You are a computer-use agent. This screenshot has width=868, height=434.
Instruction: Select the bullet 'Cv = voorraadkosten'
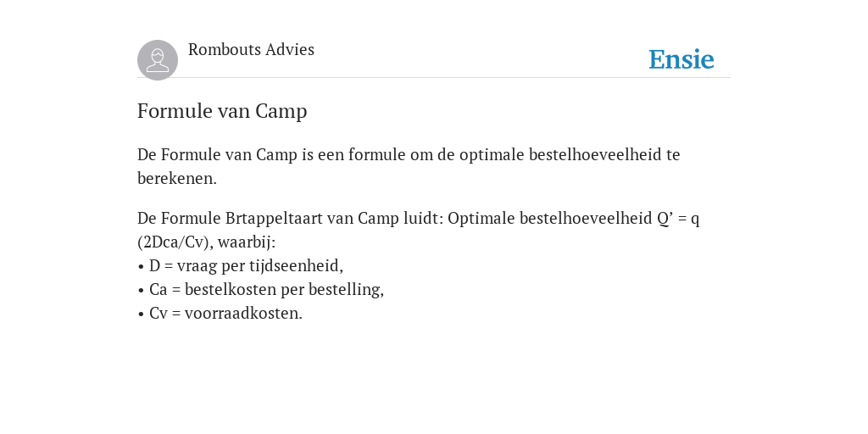coord(220,314)
